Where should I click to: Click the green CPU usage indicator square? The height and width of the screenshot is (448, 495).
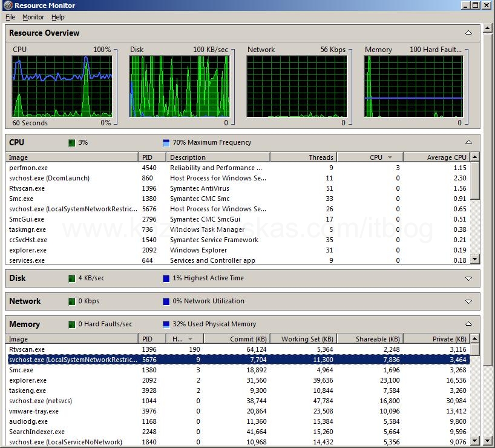tap(72, 143)
